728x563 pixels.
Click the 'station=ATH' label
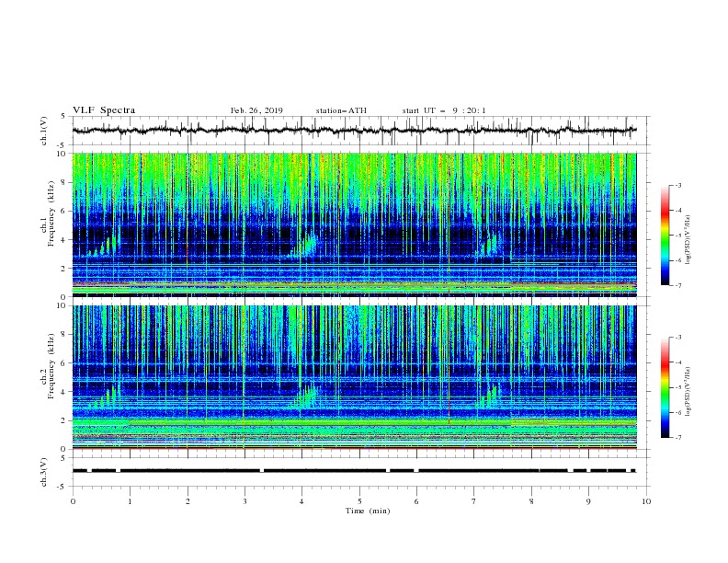[341, 110]
